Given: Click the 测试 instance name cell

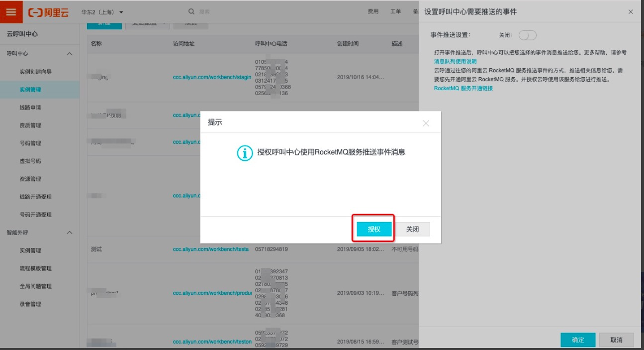Looking at the screenshot, I should (96, 249).
